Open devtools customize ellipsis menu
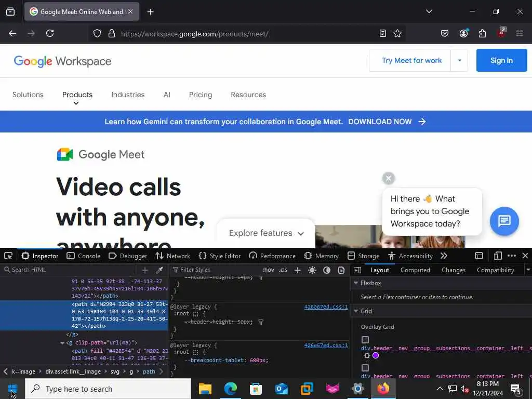Viewport: 532px width, 399px height. (x=512, y=256)
